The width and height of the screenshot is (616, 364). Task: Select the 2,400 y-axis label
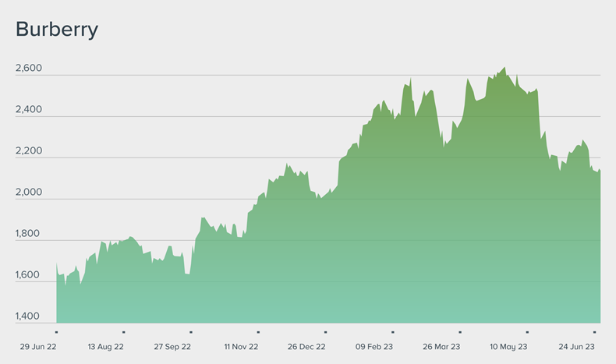[29, 110]
